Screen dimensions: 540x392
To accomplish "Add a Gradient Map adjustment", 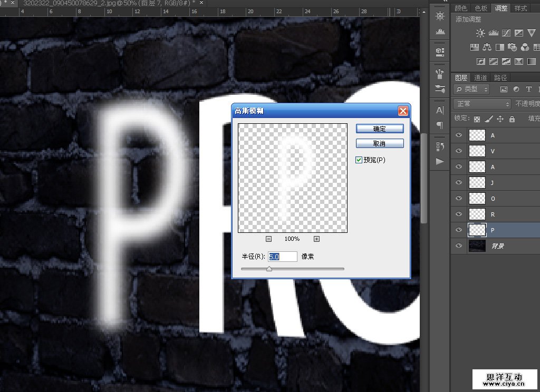I will [532, 61].
